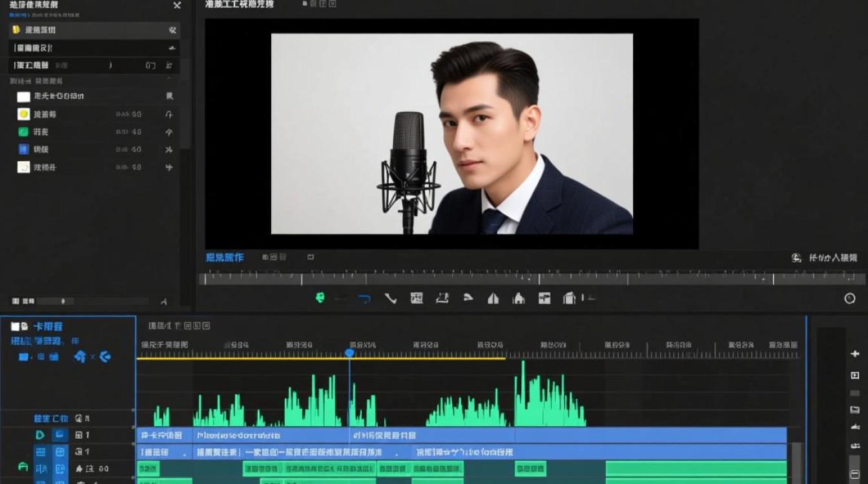The width and height of the screenshot is (868, 484).
Task: Toggle the white checkbox in the timeline header
Action: point(15,327)
